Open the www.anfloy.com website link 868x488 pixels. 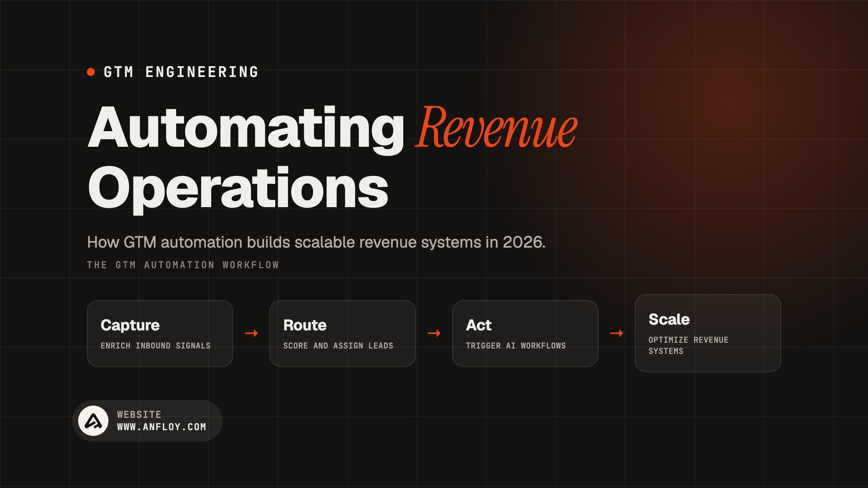[162, 427]
